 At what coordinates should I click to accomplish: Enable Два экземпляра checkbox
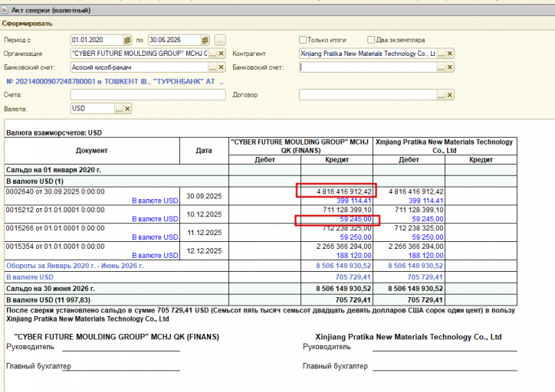(x=370, y=40)
